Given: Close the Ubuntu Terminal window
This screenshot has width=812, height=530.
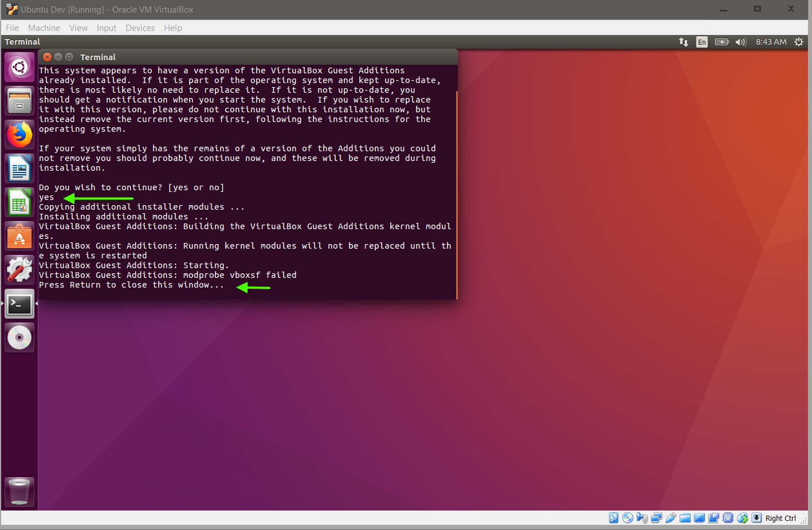Looking at the screenshot, I should 48,57.
